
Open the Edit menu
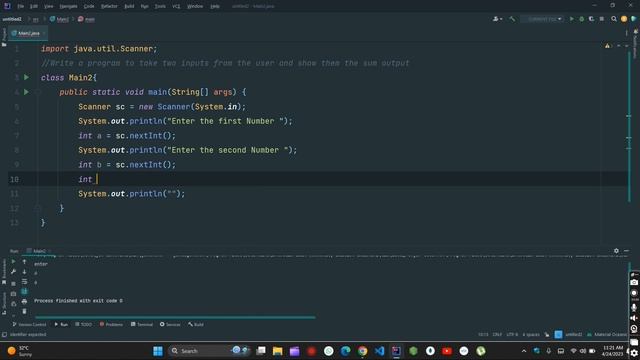point(34,6)
